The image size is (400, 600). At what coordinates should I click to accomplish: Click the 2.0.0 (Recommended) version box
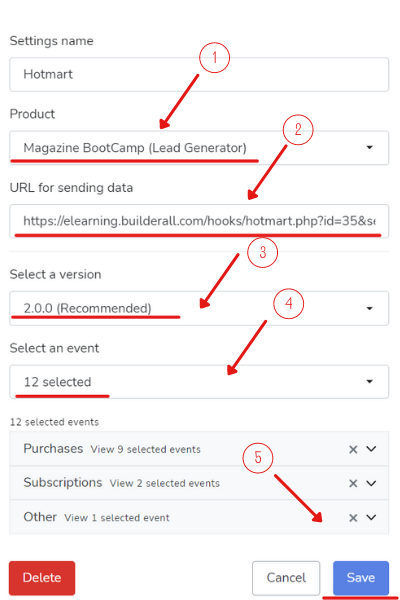pyautogui.click(x=199, y=308)
